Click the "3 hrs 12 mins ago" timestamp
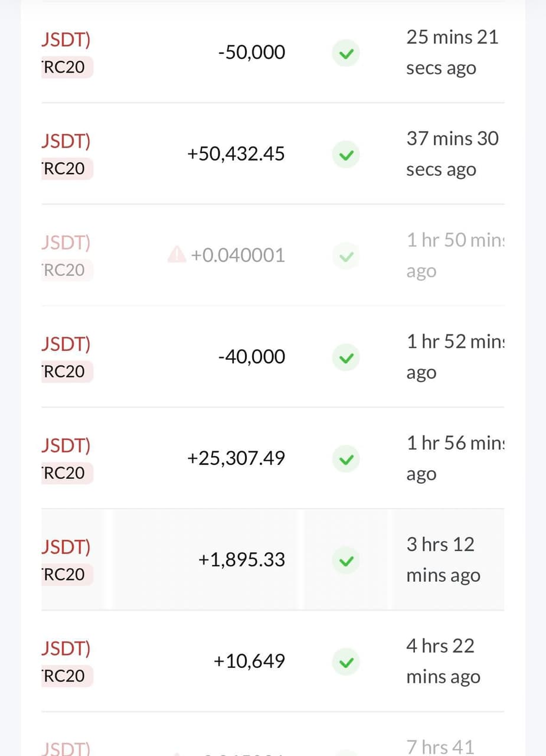 pos(443,559)
